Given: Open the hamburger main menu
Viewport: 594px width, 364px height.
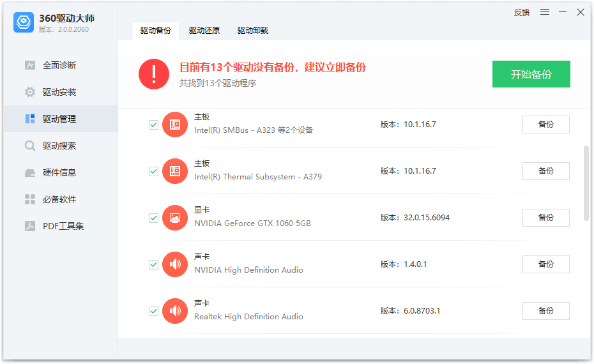Looking at the screenshot, I should pyautogui.click(x=545, y=12).
